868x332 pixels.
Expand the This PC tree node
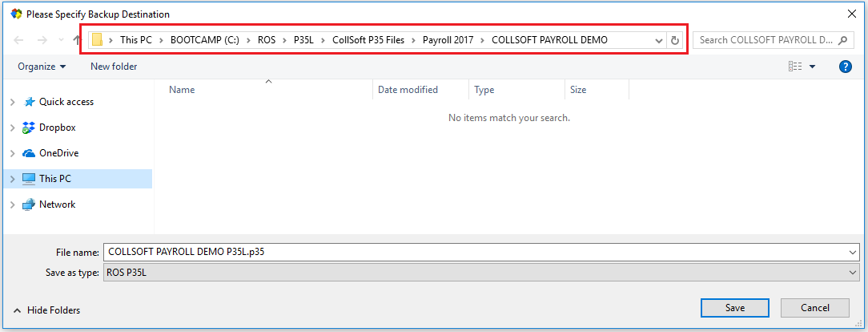point(11,179)
